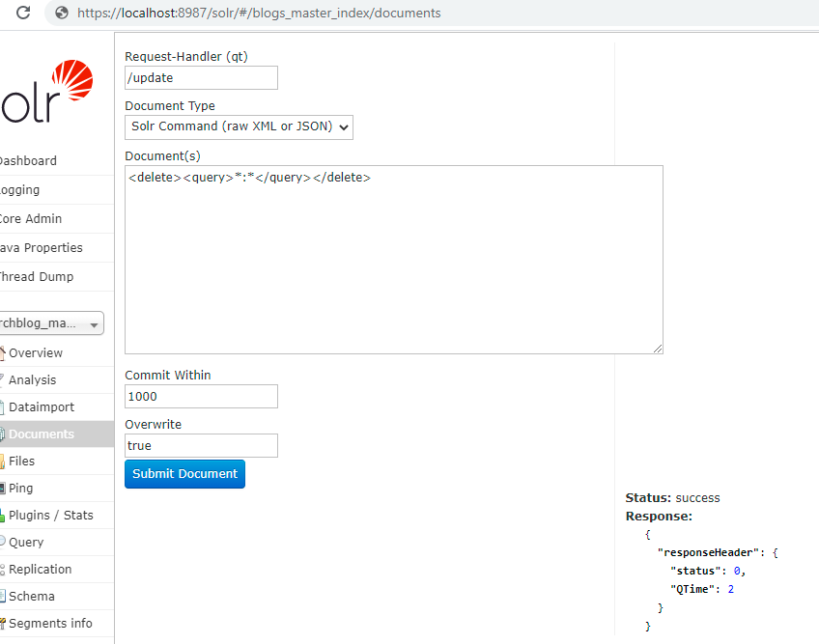Click the Request-Handler /update field
819x644 pixels.
coord(201,78)
